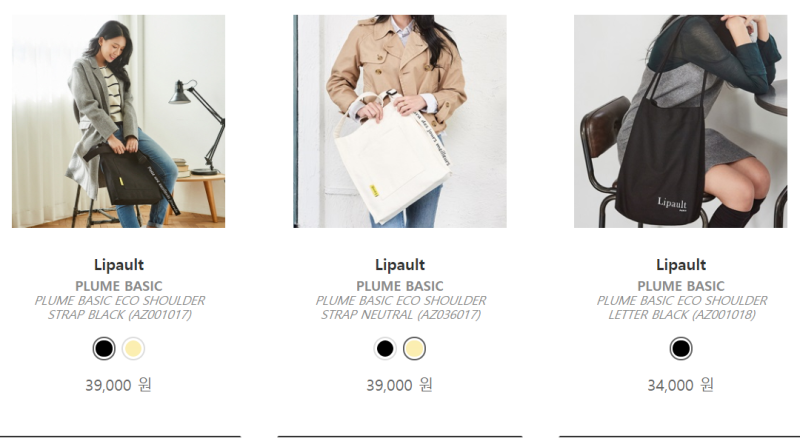Viewport: 800px width, 444px height.
Task: Pick black swatch under Letter Black bag
Action: click(x=681, y=349)
